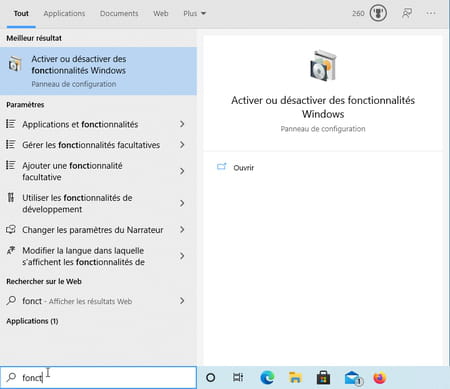Click the rewards medal badge icon
This screenshot has height=389, width=450.
378,13
